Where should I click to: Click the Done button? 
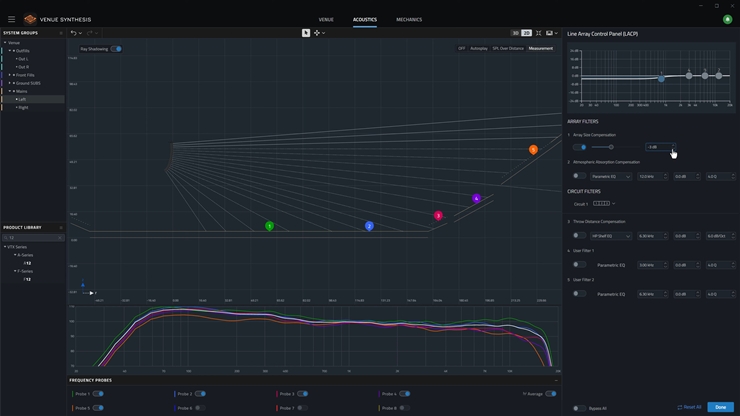(x=720, y=407)
